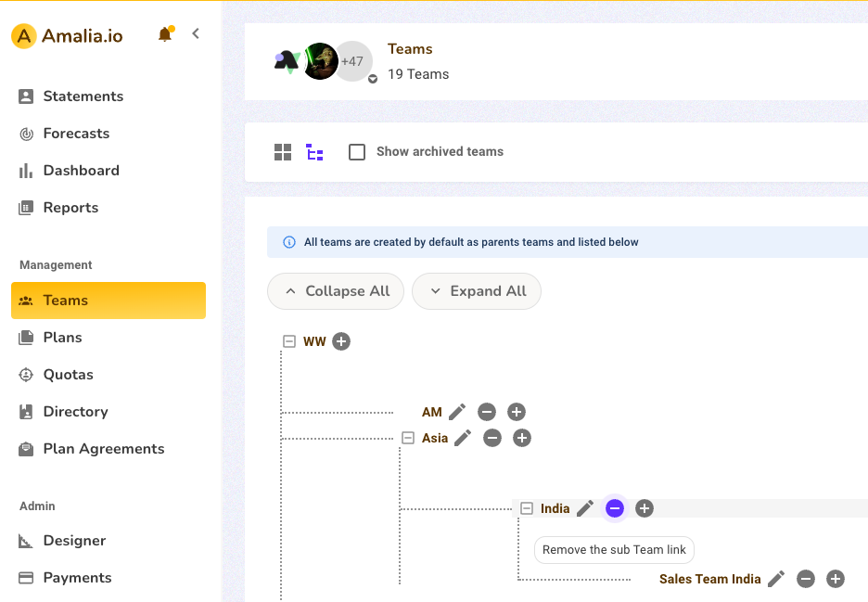Click the 'Teams' page heading
The height and width of the screenshot is (602, 868).
click(410, 49)
